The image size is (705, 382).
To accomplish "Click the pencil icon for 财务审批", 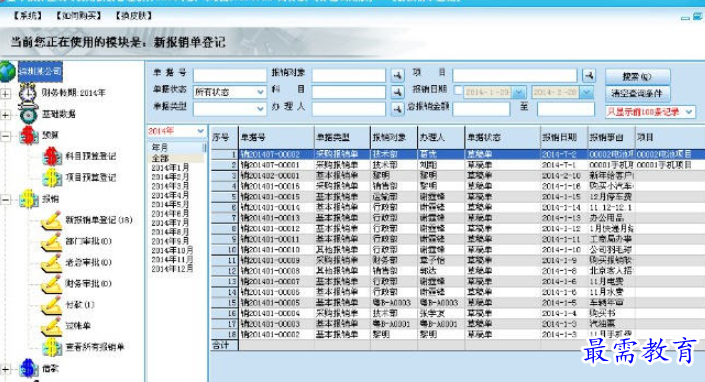I will 52,284.
